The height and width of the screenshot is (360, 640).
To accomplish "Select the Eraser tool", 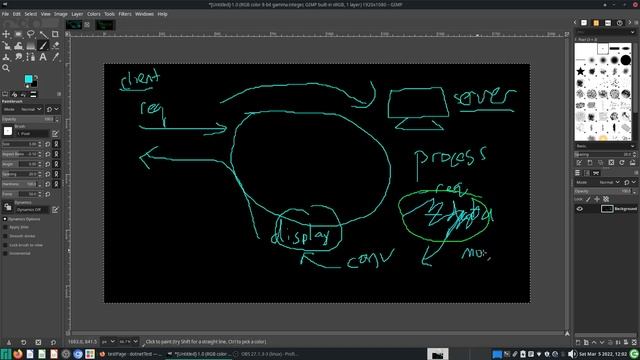I will point(55,46).
